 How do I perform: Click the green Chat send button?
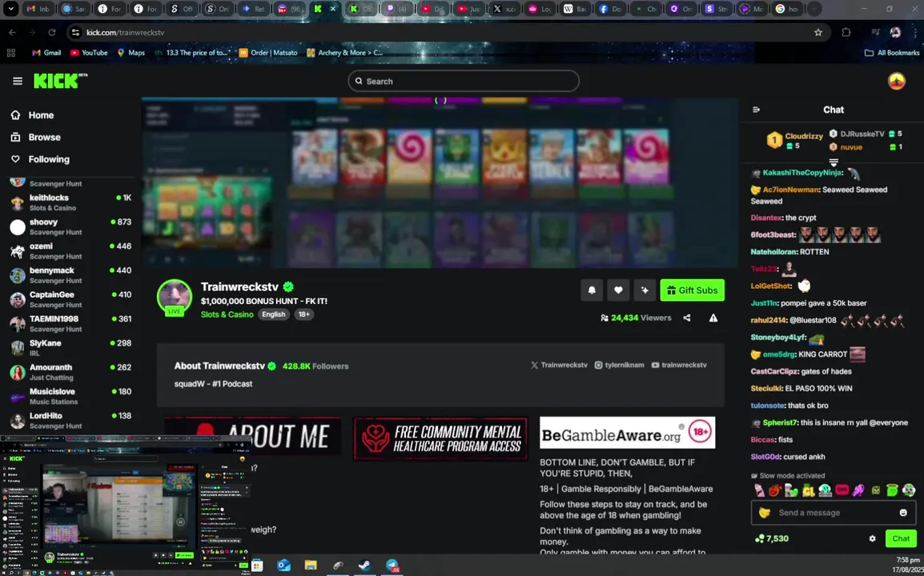coord(901,538)
